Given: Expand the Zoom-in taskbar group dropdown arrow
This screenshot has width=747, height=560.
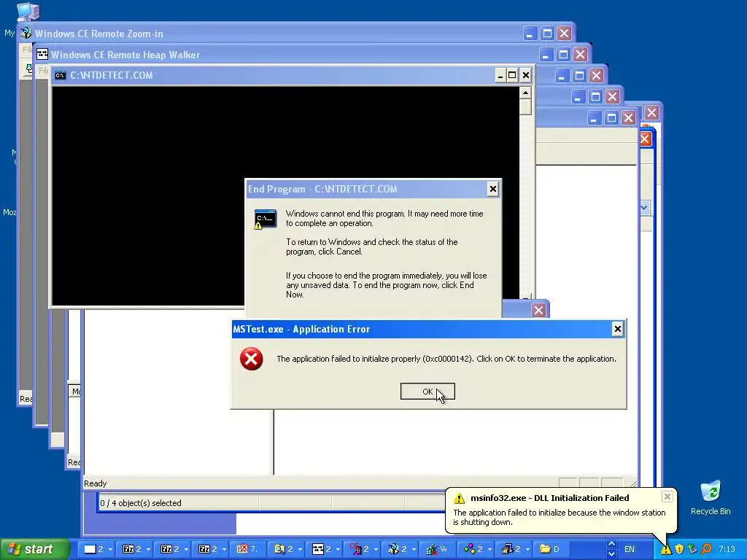Looking at the screenshot, I should (414, 550).
